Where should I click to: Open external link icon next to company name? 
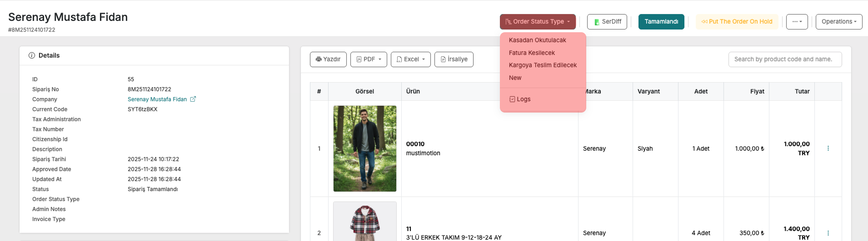193,99
